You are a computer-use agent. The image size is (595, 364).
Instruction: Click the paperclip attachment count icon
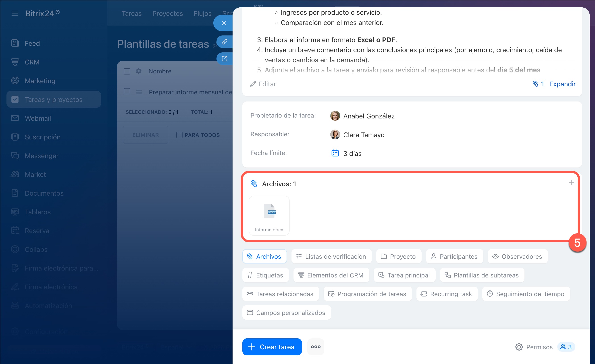[535, 84]
